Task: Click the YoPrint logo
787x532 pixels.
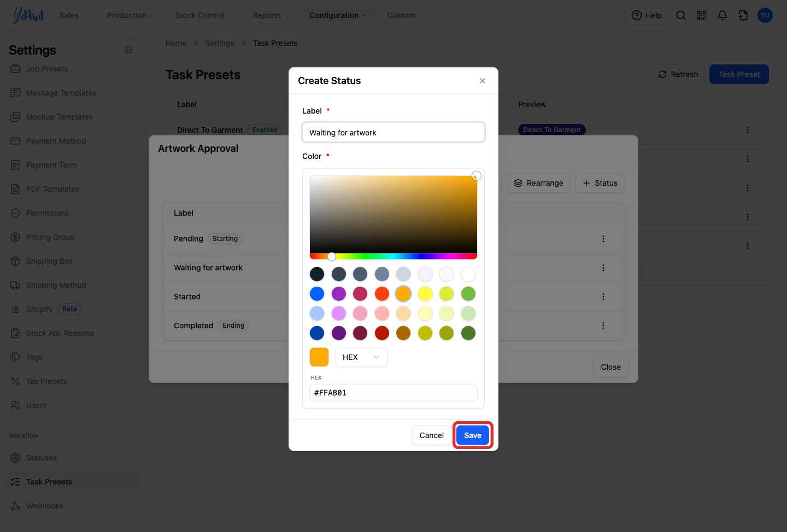Action: pyautogui.click(x=28, y=15)
